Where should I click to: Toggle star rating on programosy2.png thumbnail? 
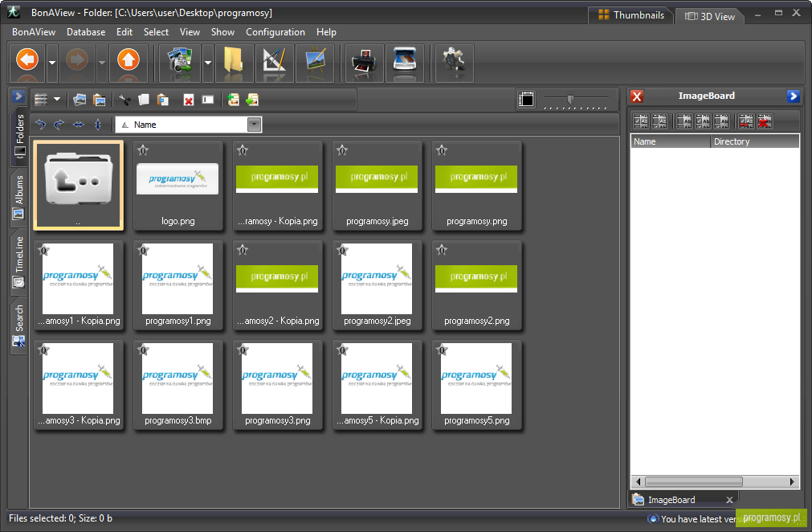[x=442, y=251]
